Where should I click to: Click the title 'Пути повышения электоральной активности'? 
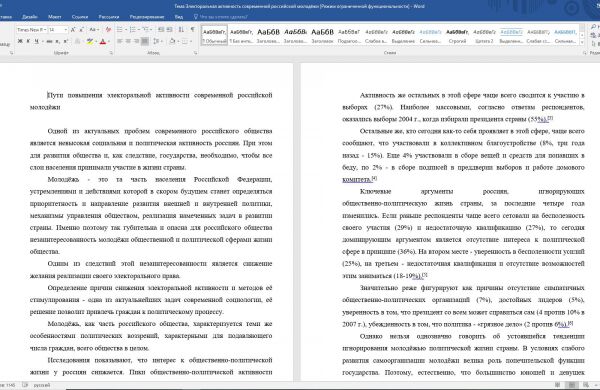point(118,95)
